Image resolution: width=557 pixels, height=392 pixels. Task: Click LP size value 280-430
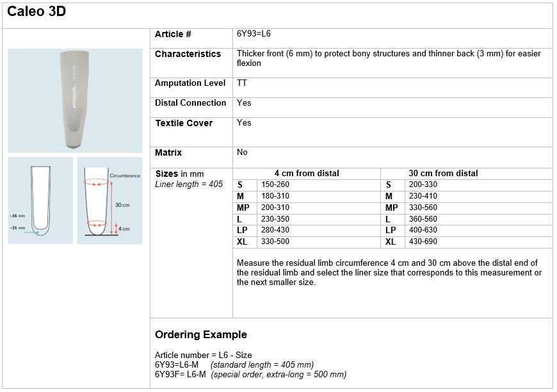[x=275, y=230]
